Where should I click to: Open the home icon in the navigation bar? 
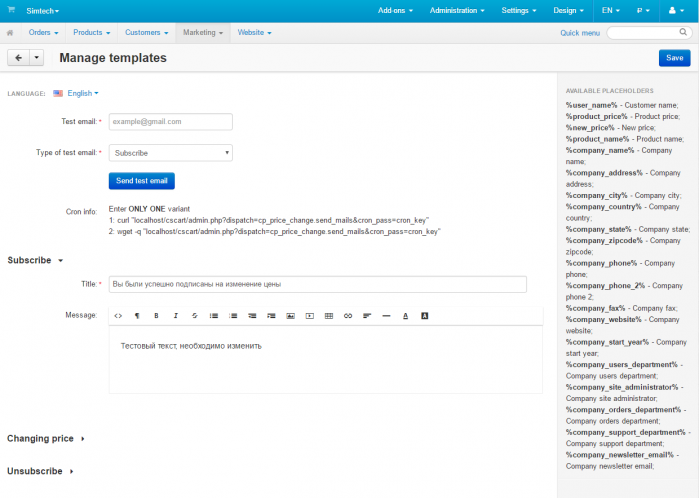(x=10, y=33)
